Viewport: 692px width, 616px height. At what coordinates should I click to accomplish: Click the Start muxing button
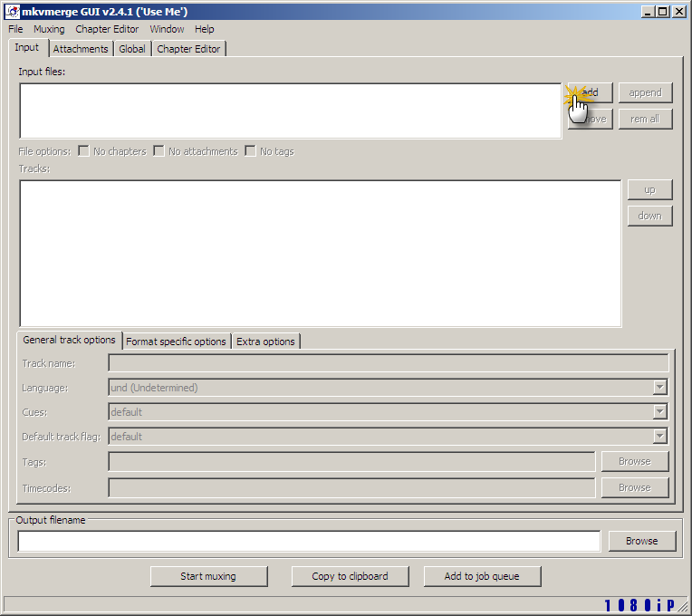tap(208, 576)
